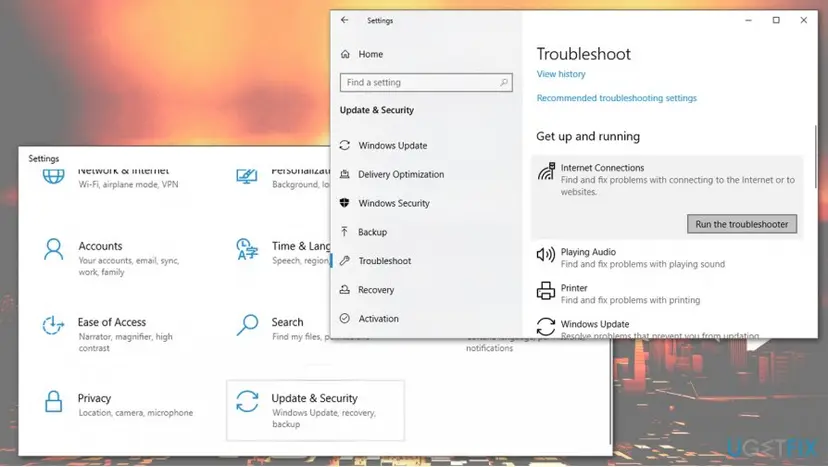Click the Printer icon
This screenshot has width=828, height=467.
545,291
